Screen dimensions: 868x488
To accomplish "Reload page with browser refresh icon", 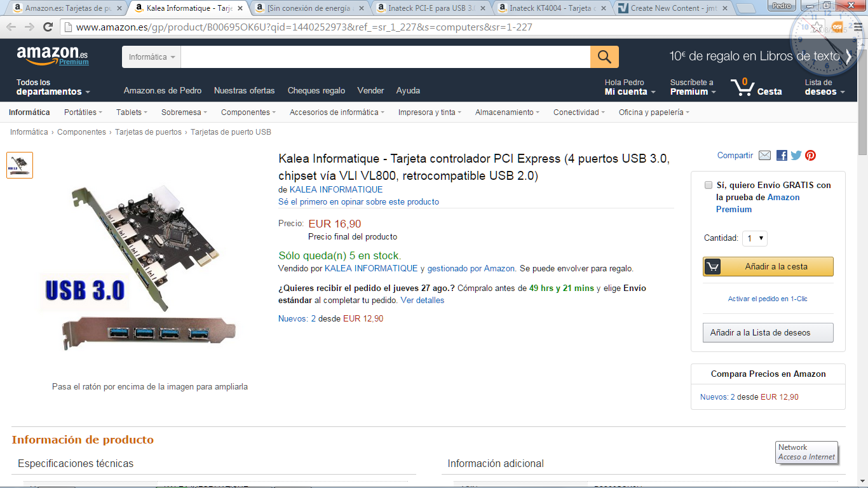I will point(48,27).
